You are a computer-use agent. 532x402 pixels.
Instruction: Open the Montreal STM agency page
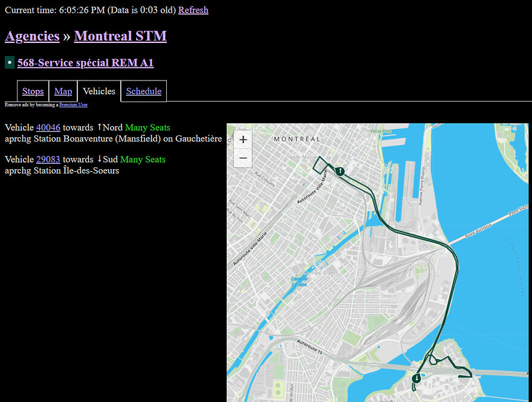tap(120, 36)
